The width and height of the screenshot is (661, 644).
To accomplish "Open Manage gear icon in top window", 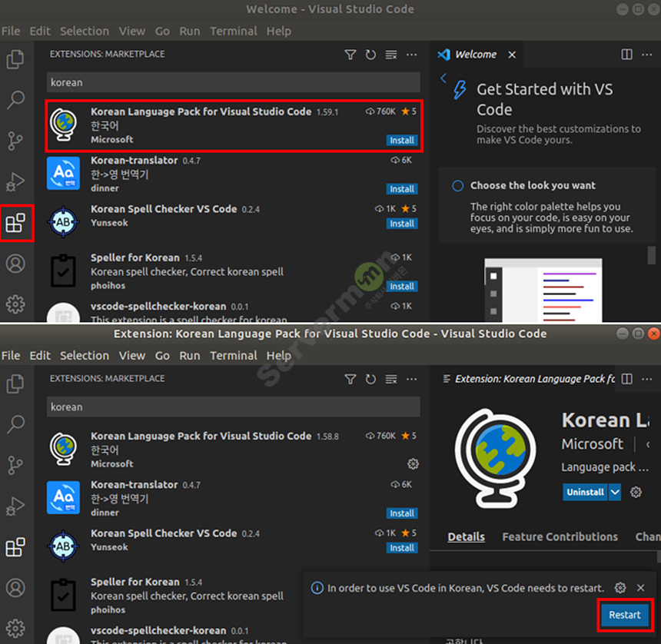I will coord(15,304).
